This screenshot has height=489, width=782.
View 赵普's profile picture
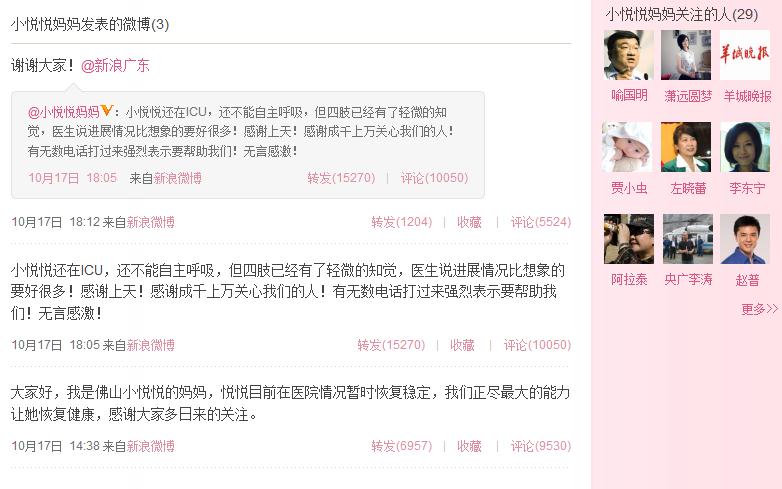click(x=745, y=239)
